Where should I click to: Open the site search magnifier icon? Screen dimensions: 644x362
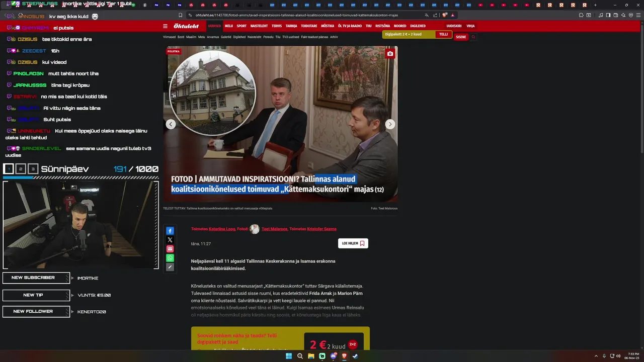(x=473, y=37)
